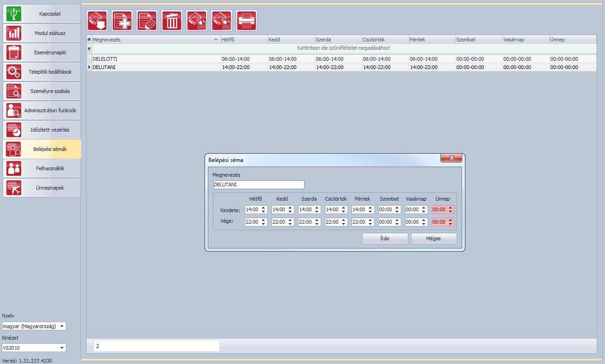Open the Modul státusz section
This screenshot has height=364, width=605.
[x=42, y=33]
